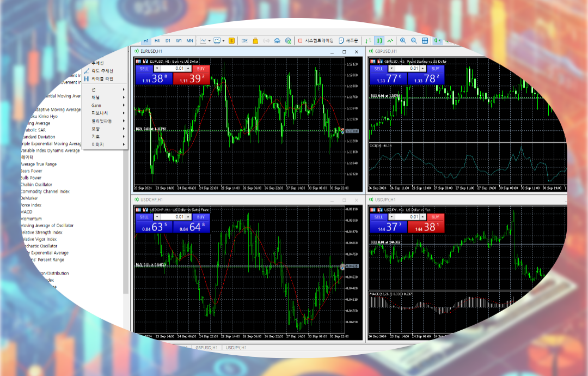Click BUY on the EURUSD chart
Image resolution: width=588 pixels, height=376 pixels.
pyautogui.click(x=201, y=69)
